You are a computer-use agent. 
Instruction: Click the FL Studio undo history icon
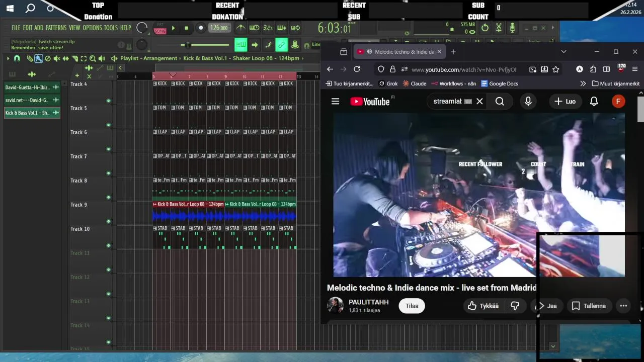[485, 28]
